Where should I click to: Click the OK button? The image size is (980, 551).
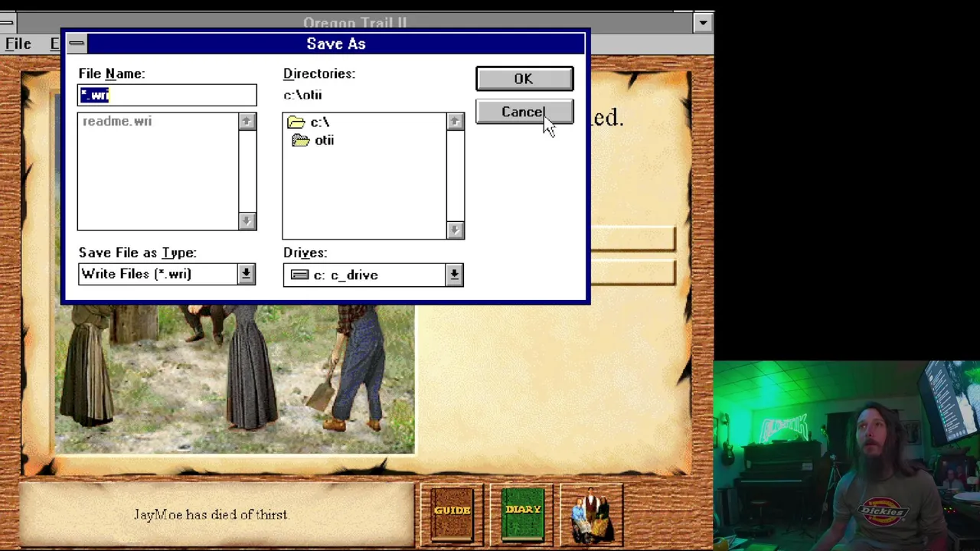[524, 79]
